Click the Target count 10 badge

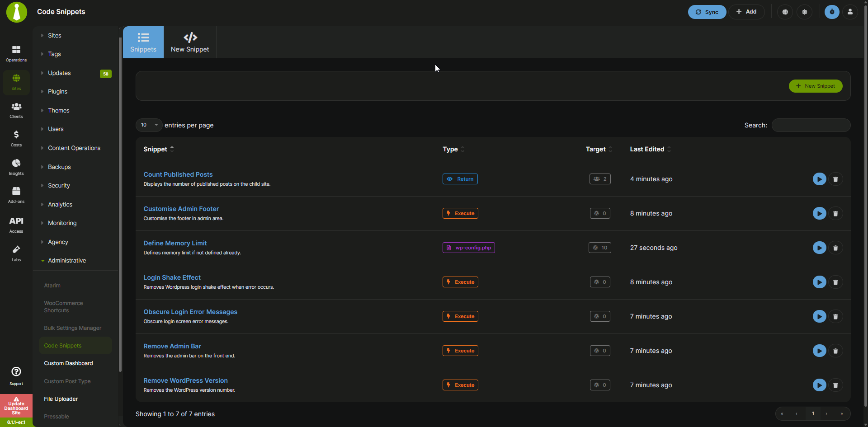click(600, 248)
